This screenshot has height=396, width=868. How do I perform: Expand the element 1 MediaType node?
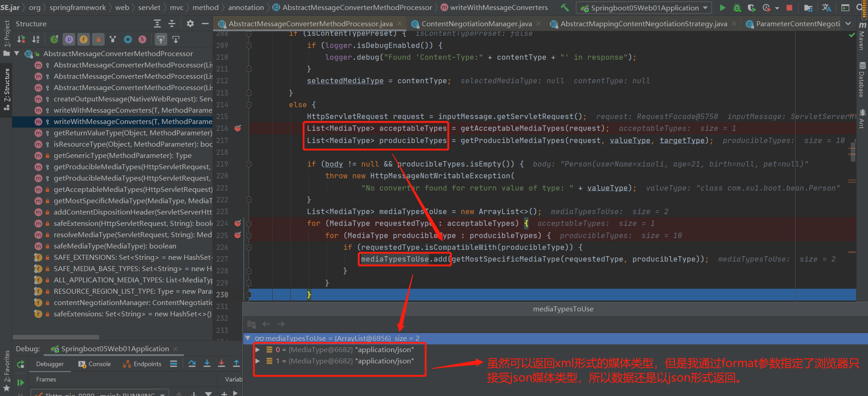pyautogui.click(x=258, y=361)
